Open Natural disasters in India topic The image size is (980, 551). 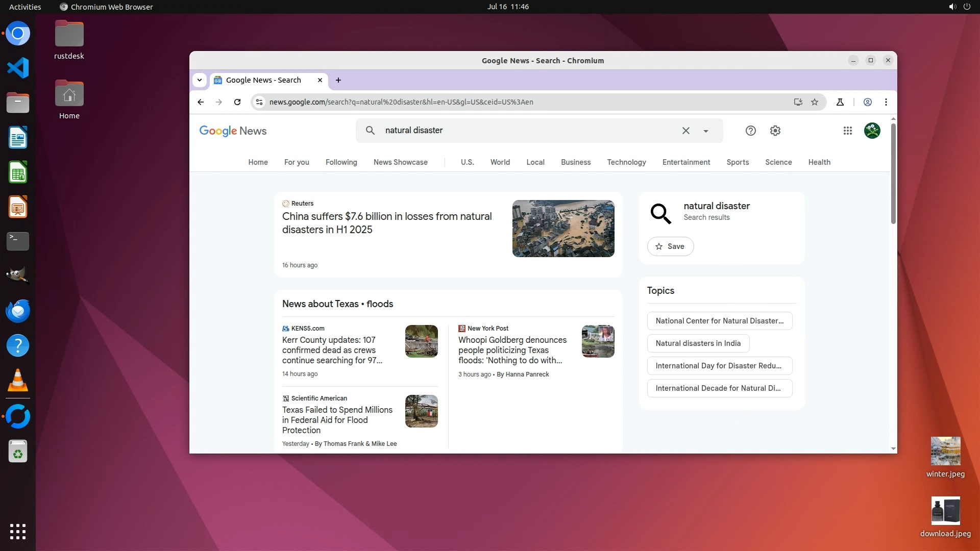click(x=698, y=343)
